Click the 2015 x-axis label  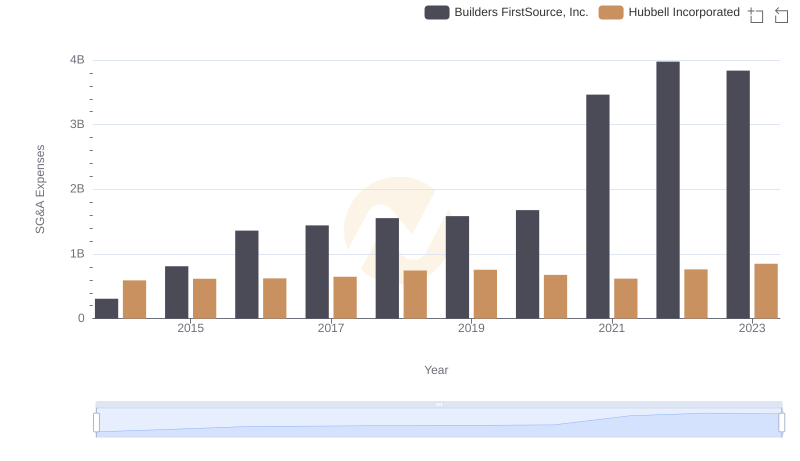[x=190, y=328]
